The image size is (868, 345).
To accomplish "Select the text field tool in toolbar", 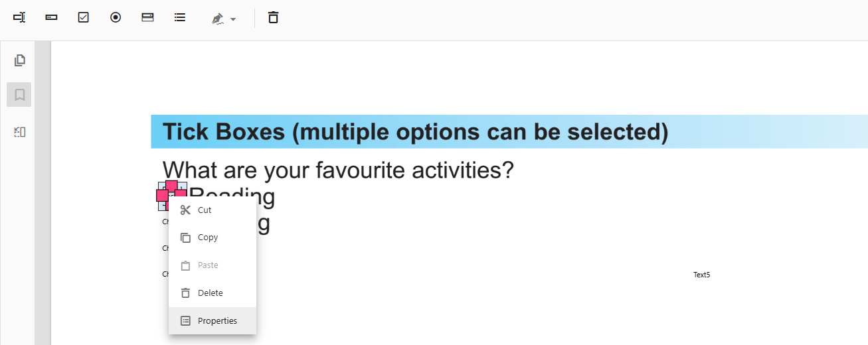I will (19, 18).
